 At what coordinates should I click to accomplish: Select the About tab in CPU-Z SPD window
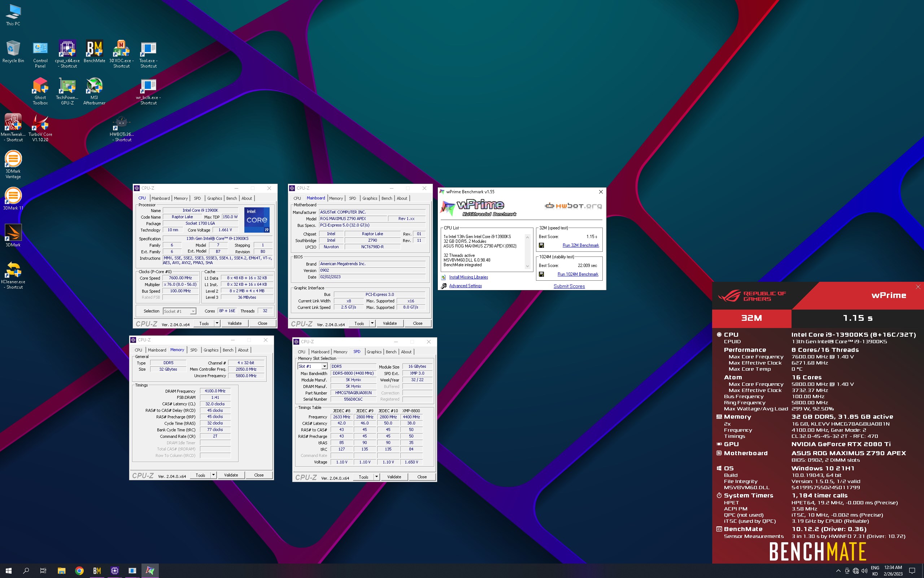[x=406, y=352]
